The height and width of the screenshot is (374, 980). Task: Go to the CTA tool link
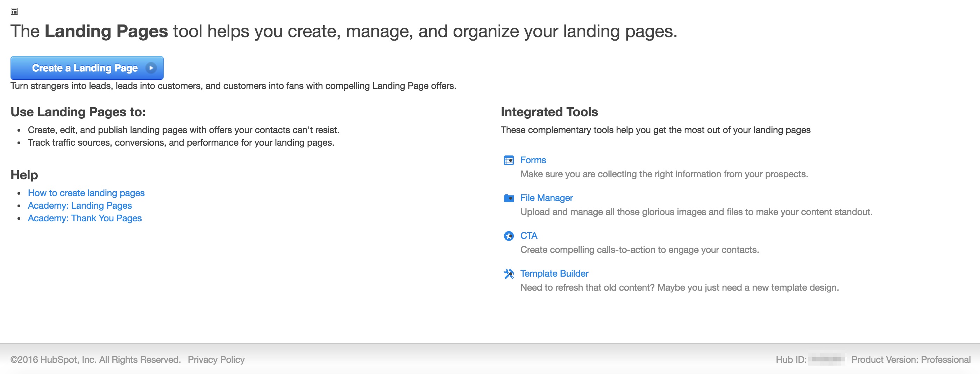tap(528, 236)
